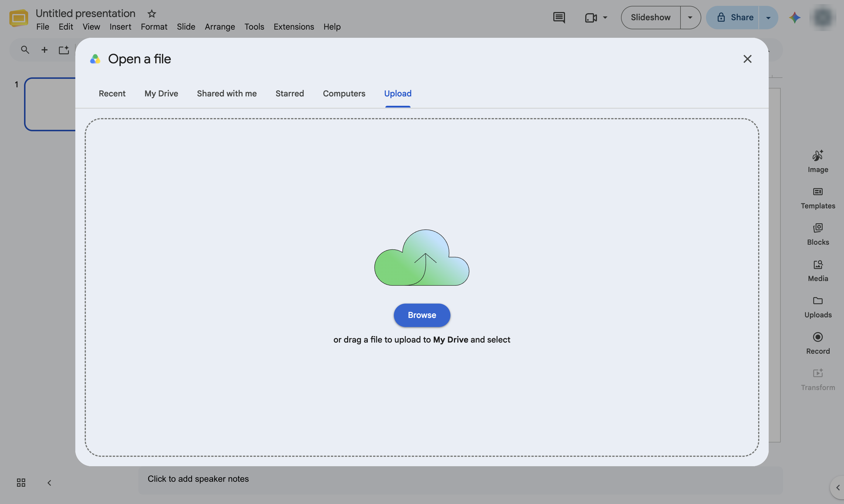Screen dimensions: 844x504
Task: Open the Insert menu
Action: click(x=120, y=27)
